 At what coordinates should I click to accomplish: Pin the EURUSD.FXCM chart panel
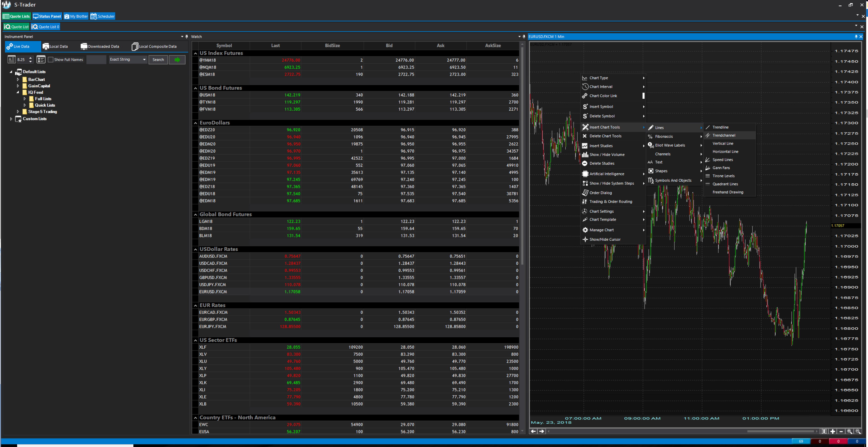(x=856, y=36)
